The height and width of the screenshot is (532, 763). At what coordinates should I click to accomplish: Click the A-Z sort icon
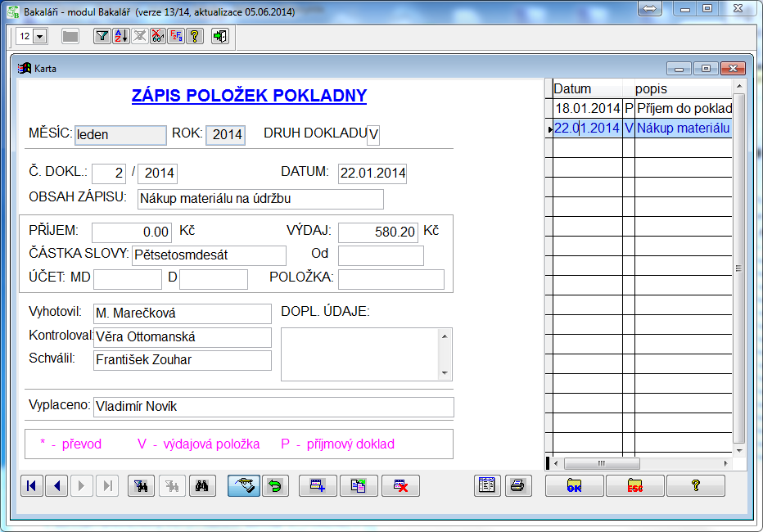click(x=120, y=36)
